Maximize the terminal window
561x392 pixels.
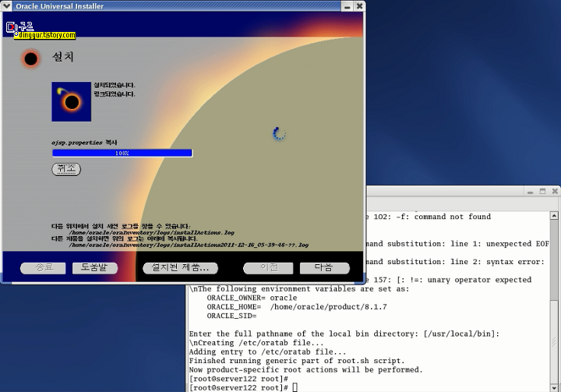tap(542, 192)
